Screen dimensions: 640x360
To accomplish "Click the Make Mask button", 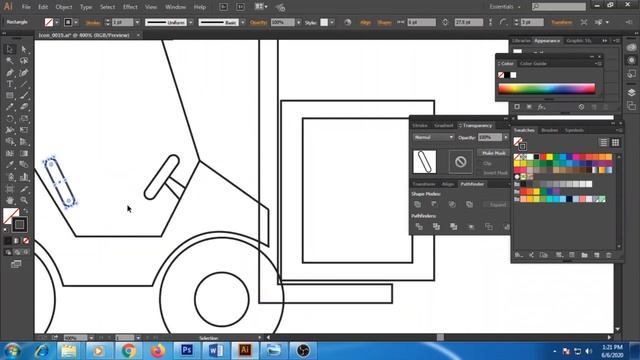I will (x=494, y=153).
